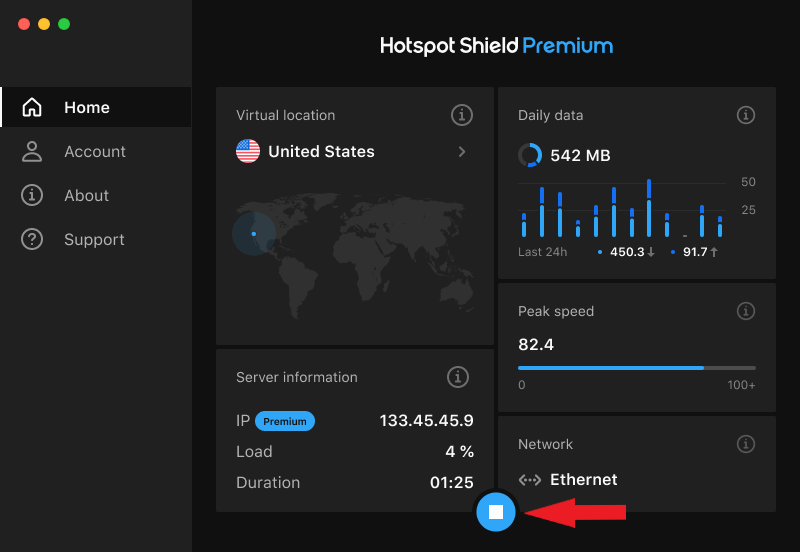Close the window with red button

point(24,24)
